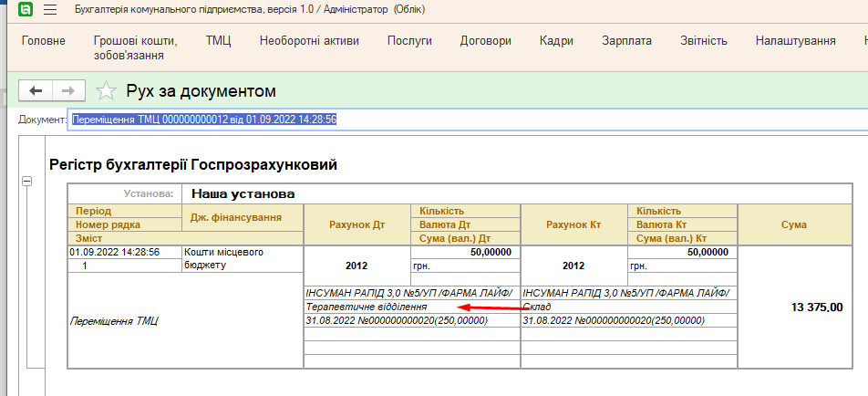Image resolution: width=868 pixels, height=396 pixels.
Task: Open Грошові кошти, зобов'язання section
Action: [135, 48]
